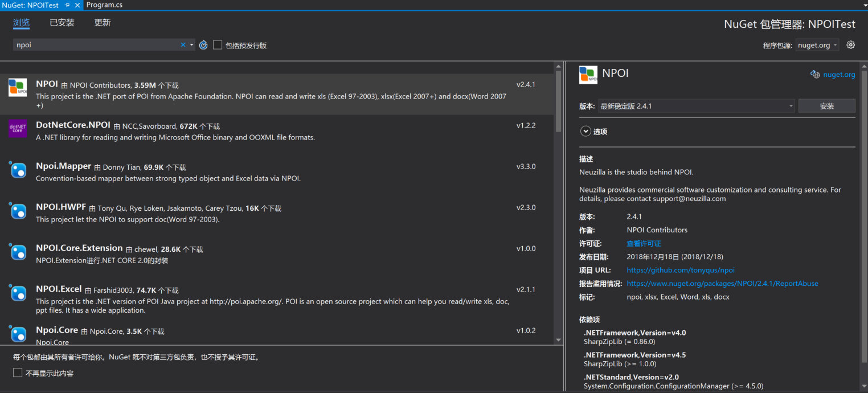The height and width of the screenshot is (393, 868).
Task: Select the NPOI.HWPF package title
Action: 61,207
